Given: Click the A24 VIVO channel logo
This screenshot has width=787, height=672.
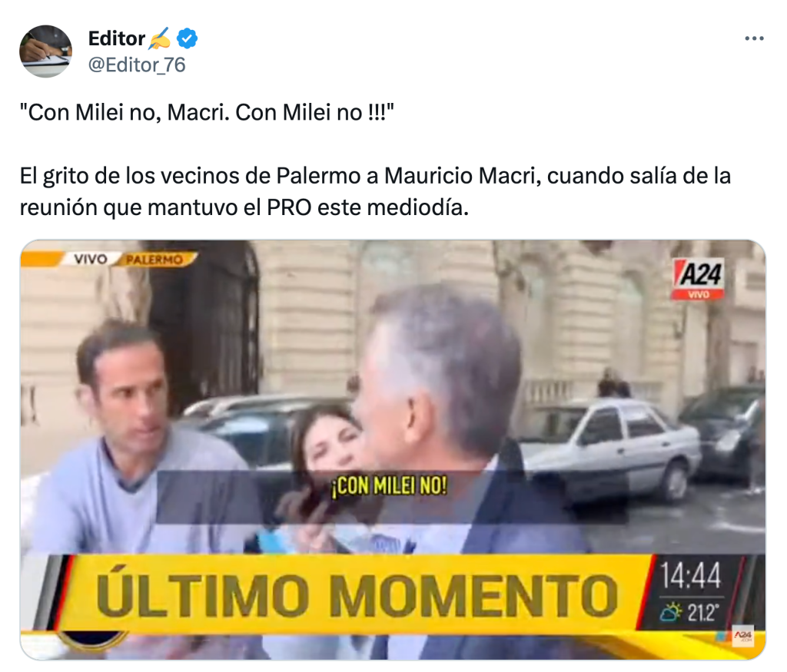Looking at the screenshot, I should (698, 280).
